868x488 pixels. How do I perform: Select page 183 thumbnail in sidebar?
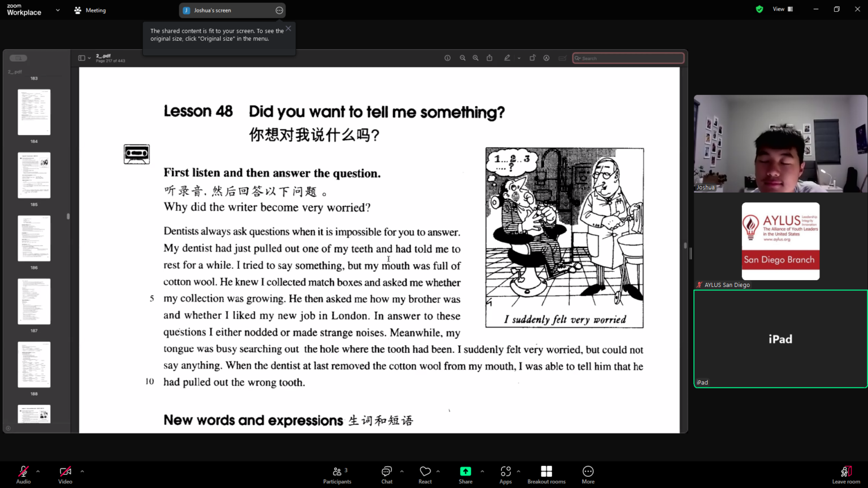[x=34, y=79]
